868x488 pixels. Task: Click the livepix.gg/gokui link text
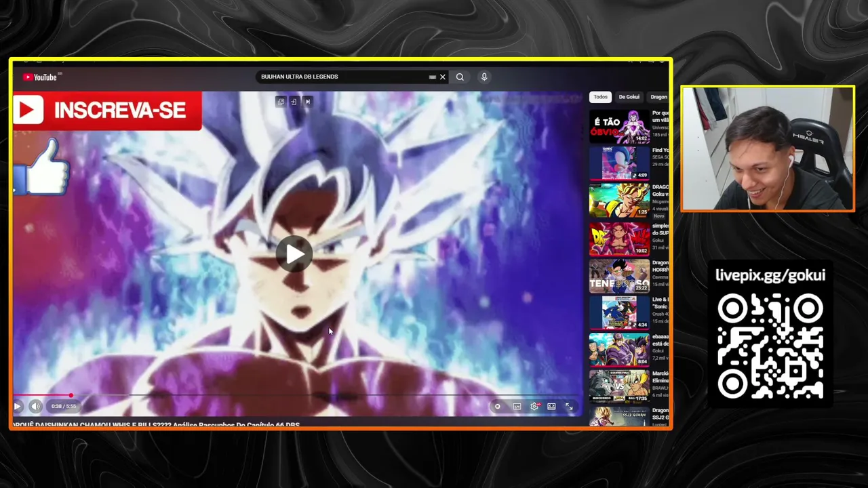[x=770, y=275]
